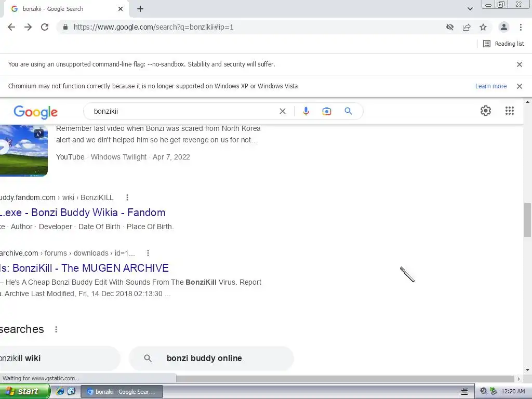Image resolution: width=532 pixels, height=399 pixels.
Task: Click the 12:20 AM clock
Action: (513, 392)
